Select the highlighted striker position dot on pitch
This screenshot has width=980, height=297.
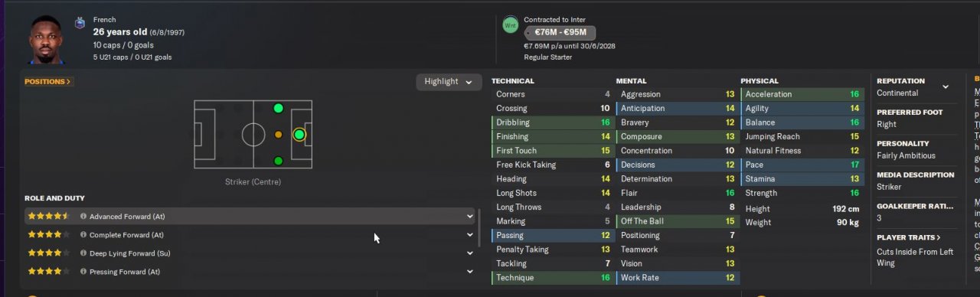coord(299,135)
